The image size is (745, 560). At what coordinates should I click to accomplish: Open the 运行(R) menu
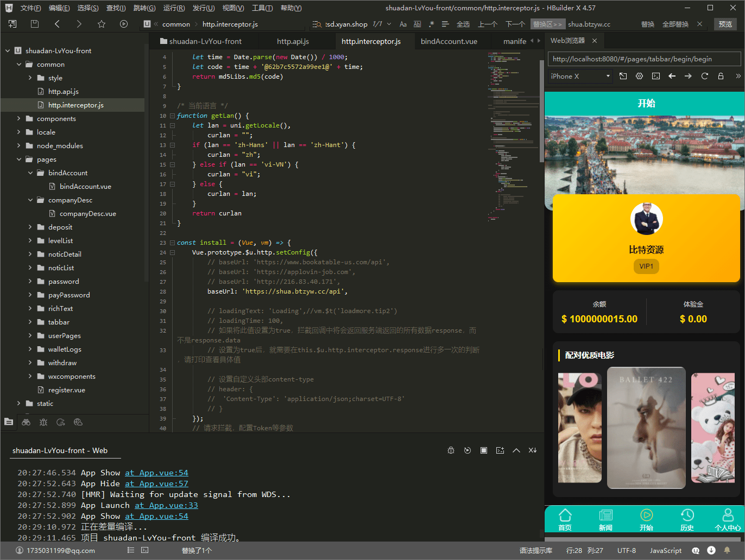[174, 8]
